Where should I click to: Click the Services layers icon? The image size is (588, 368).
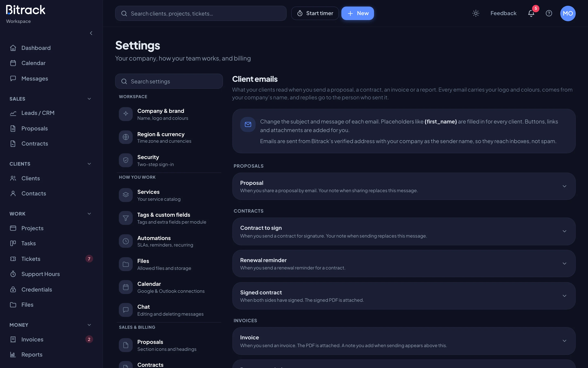(x=126, y=195)
